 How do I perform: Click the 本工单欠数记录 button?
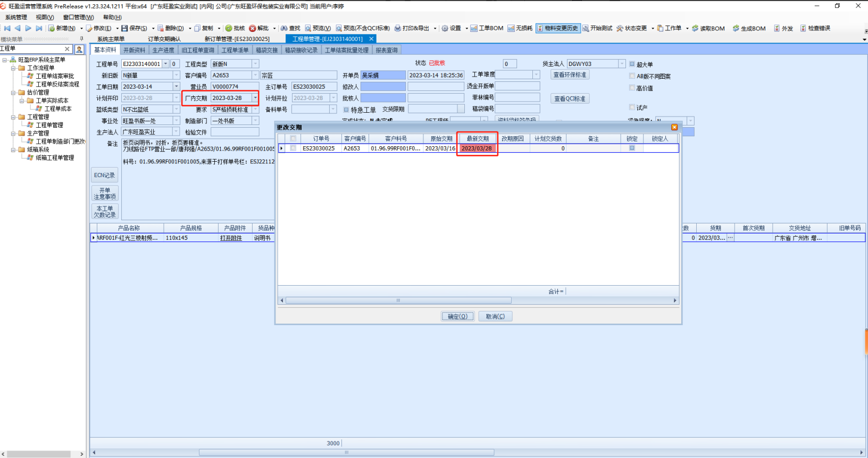point(105,212)
